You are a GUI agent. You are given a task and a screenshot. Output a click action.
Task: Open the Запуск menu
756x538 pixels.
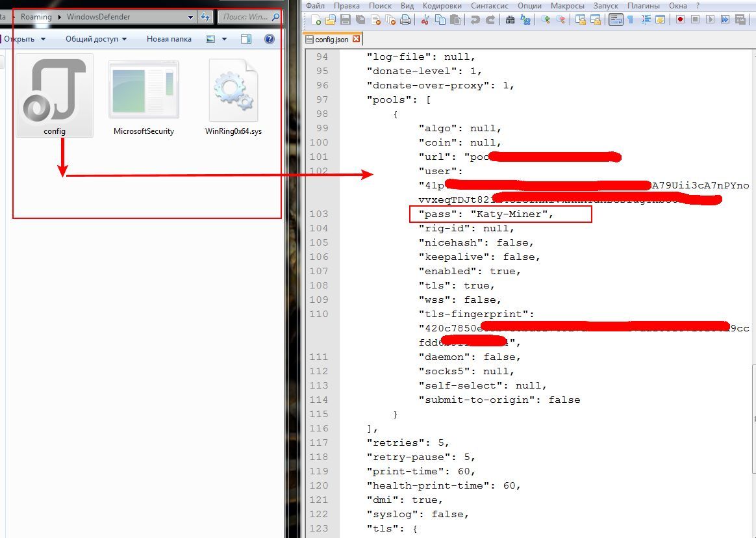point(606,6)
